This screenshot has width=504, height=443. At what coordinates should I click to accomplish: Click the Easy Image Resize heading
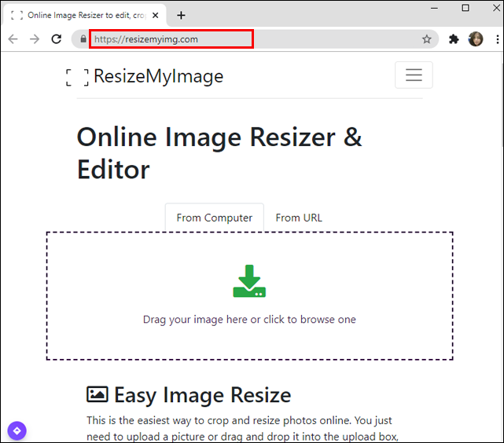tap(203, 394)
